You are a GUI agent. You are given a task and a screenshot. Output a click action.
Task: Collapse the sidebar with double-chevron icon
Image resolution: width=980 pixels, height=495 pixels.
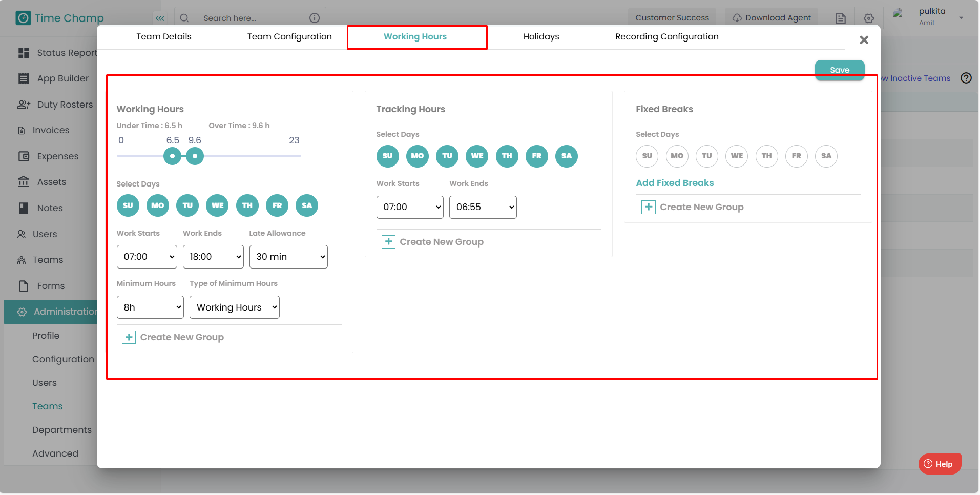coord(160,18)
